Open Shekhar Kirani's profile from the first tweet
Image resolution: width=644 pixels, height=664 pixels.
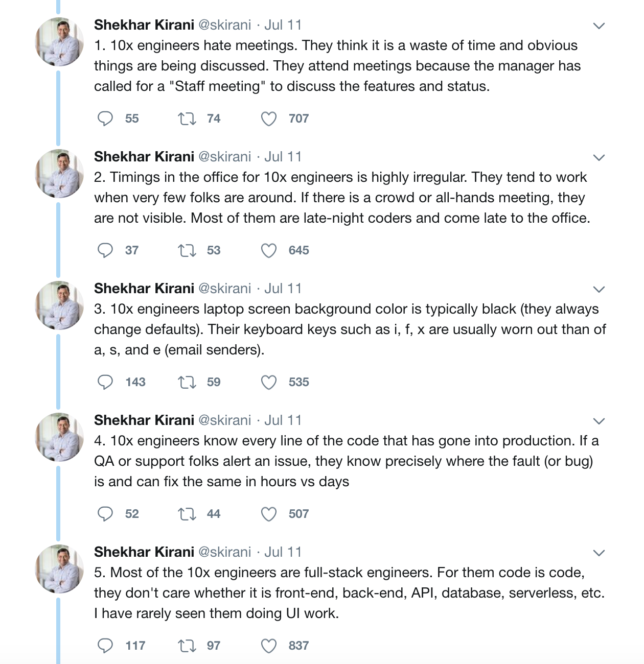tap(144, 25)
